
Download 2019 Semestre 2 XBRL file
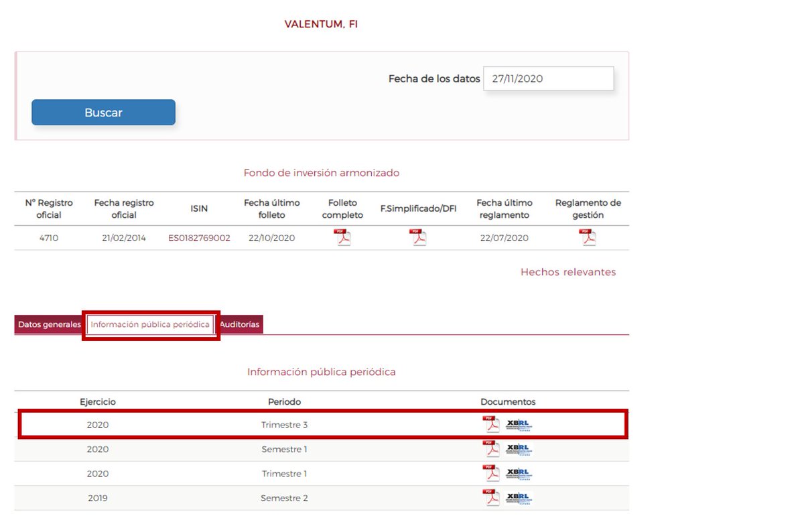(x=519, y=498)
